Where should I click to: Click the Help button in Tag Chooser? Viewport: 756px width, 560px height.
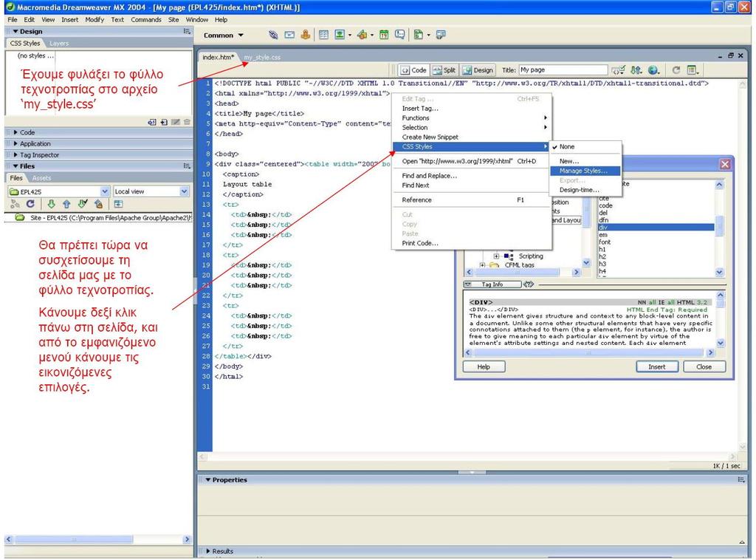[x=484, y=366]
